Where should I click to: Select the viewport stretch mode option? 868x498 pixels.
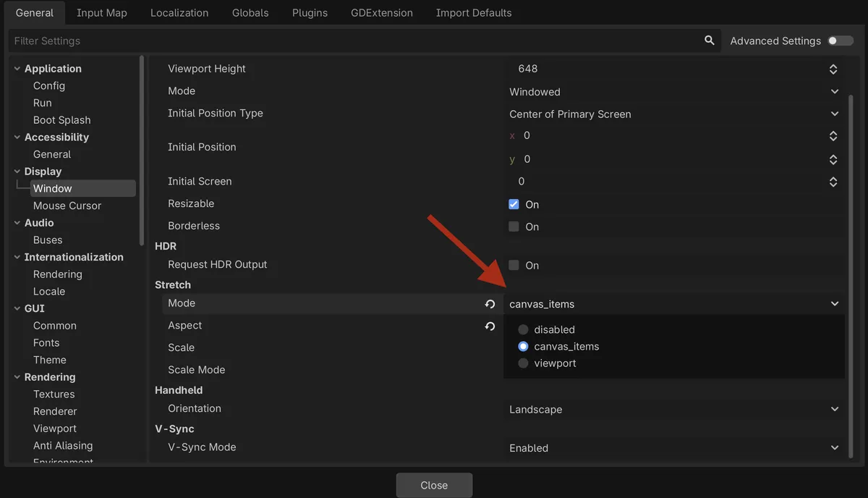548,363
